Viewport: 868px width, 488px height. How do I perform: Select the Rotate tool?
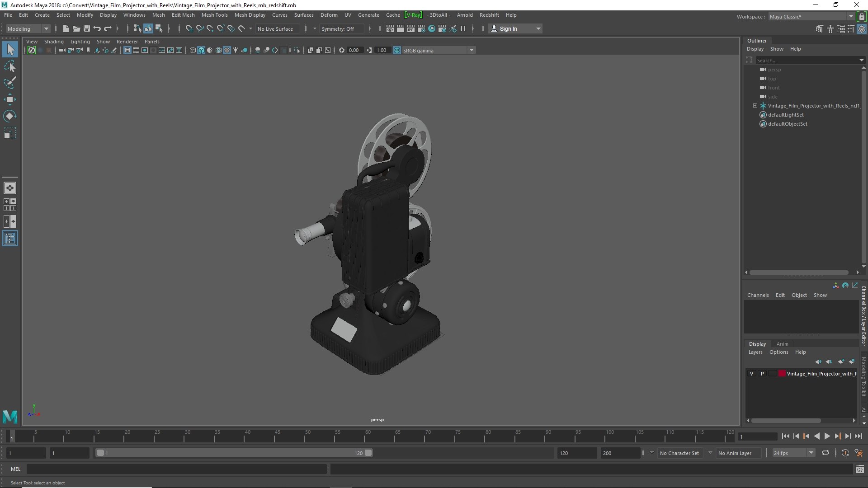[x=10, y=116]
